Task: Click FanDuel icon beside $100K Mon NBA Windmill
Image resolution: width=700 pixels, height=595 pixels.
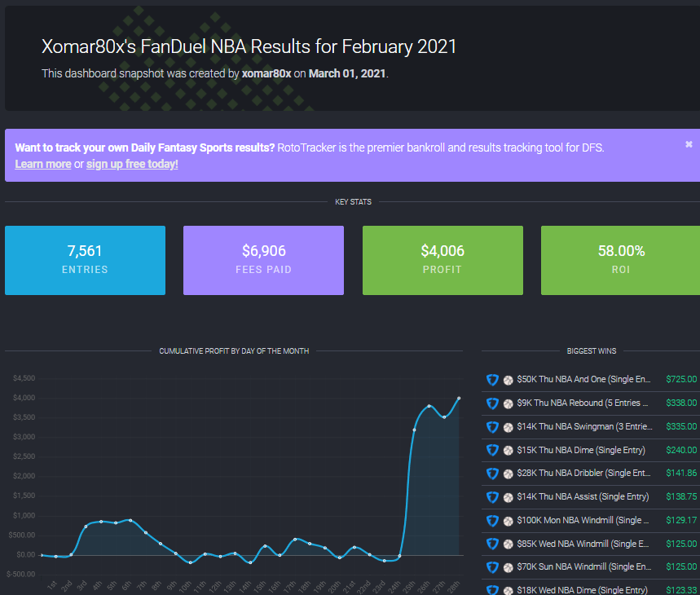Action: (492, 521)
